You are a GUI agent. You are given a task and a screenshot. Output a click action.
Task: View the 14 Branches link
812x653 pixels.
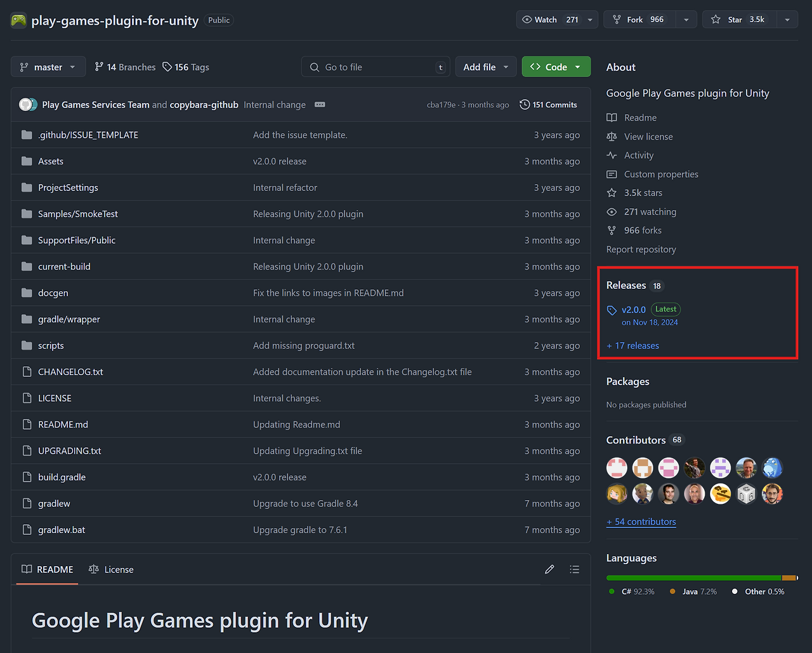pos(125,67)
